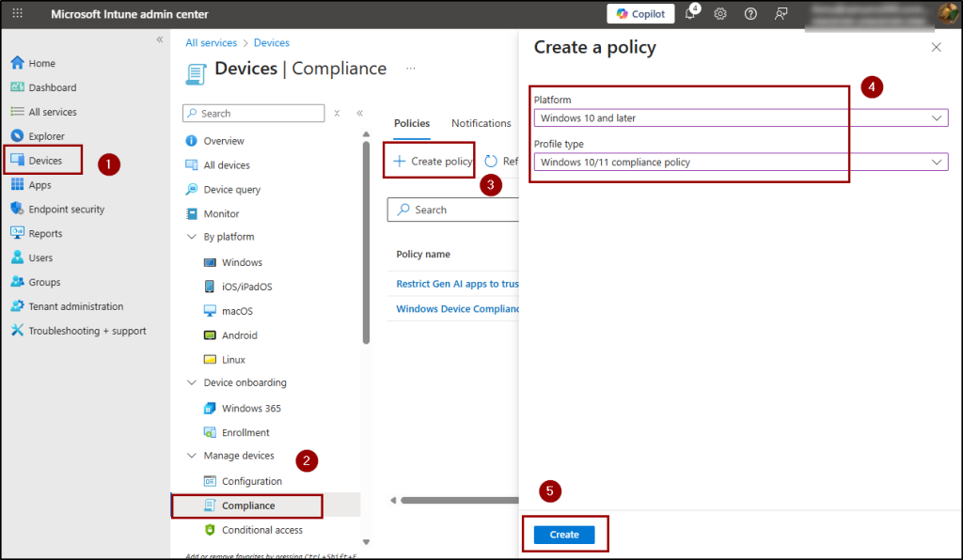Select the Android platform
The image size is (963, 560).
click(x=240, y=334)
